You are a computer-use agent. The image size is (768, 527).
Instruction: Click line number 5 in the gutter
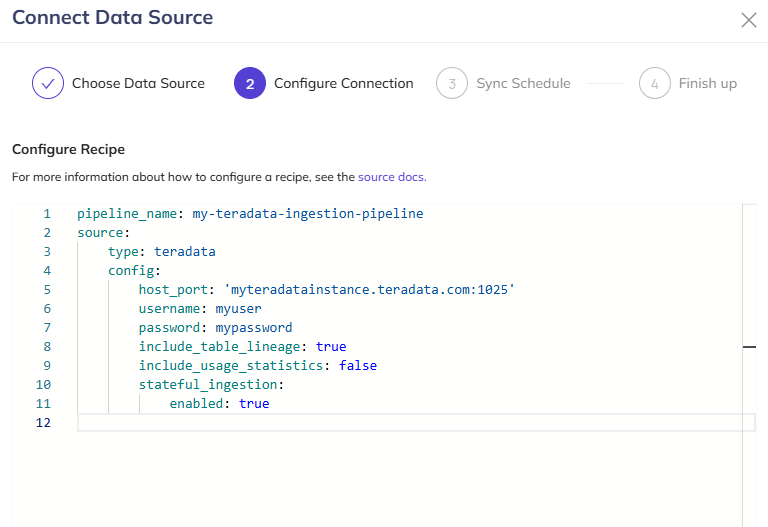coord(47,289)
